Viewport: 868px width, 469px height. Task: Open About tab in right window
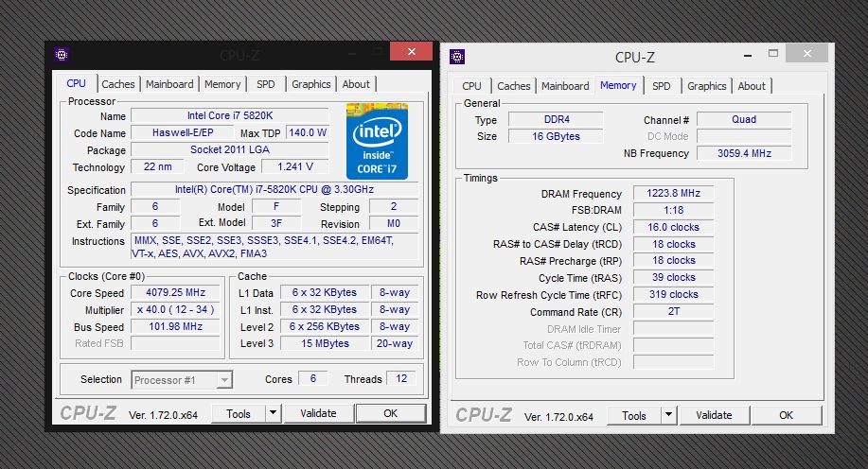(x=752, y=86)
